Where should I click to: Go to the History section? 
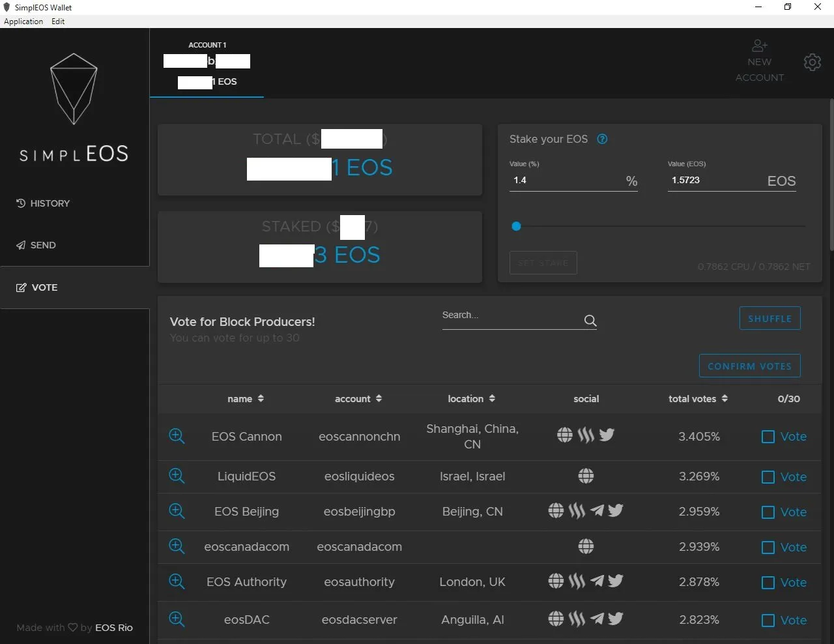pos(43,203)
